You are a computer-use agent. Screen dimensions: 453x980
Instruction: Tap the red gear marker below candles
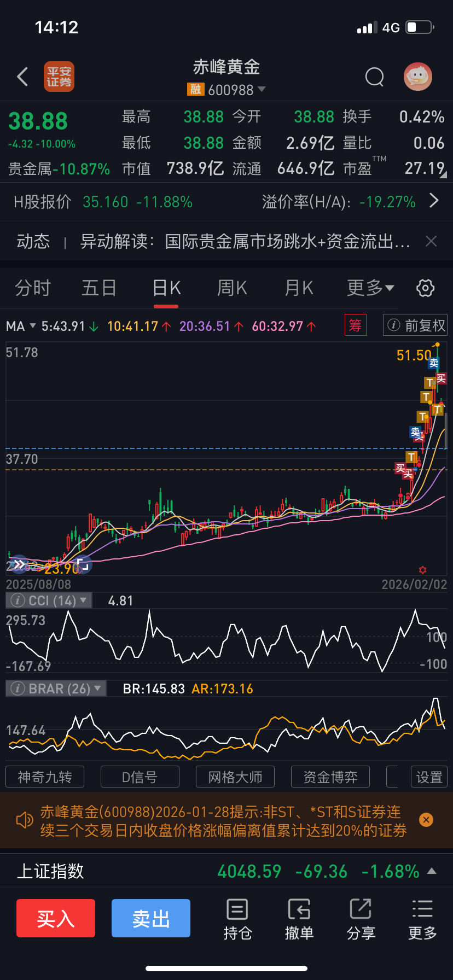click(422, 570)
